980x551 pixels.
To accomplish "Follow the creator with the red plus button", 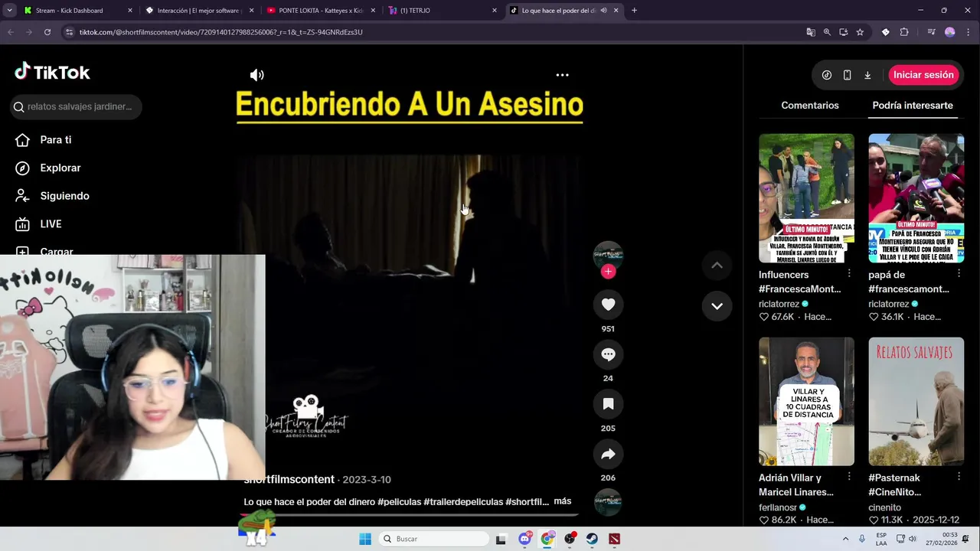I will pos(608,272).
